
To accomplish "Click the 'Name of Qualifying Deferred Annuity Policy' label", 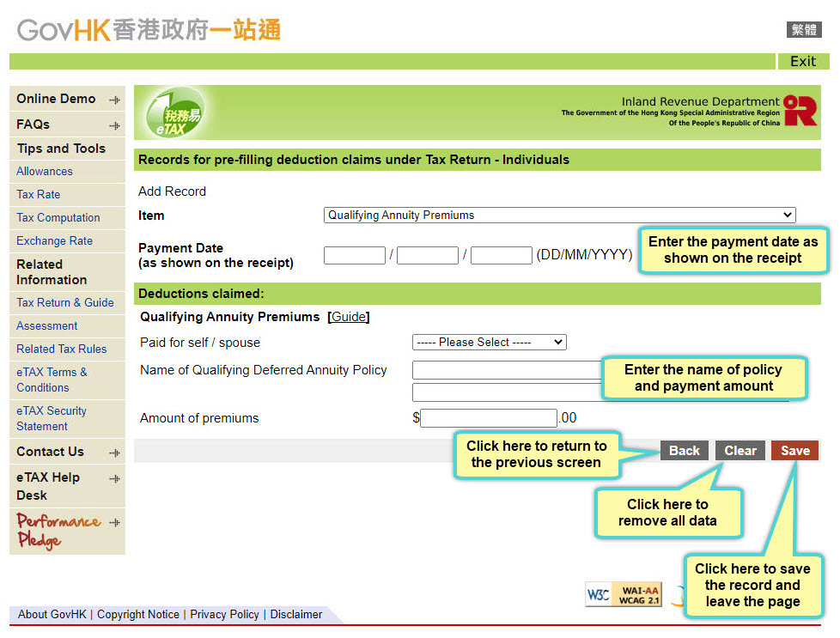I will coord(263,370).
